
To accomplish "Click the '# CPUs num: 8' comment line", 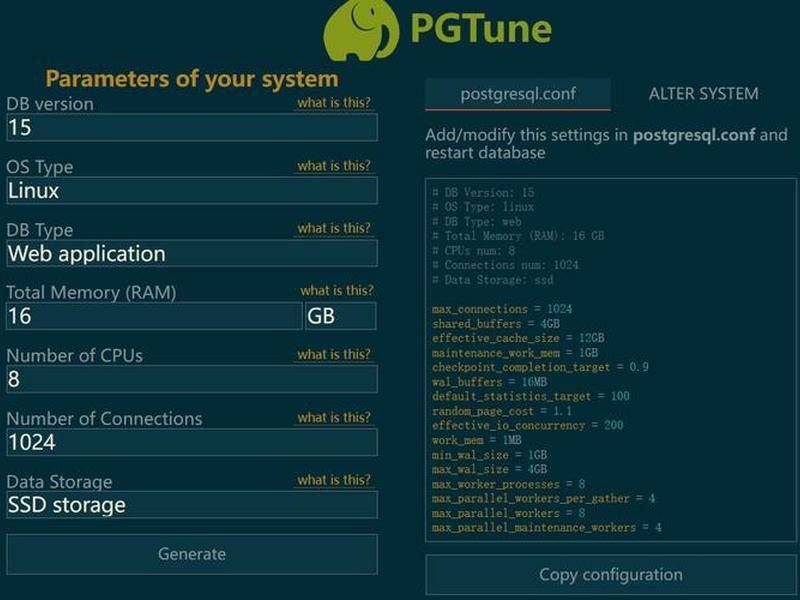I will 473,251.
